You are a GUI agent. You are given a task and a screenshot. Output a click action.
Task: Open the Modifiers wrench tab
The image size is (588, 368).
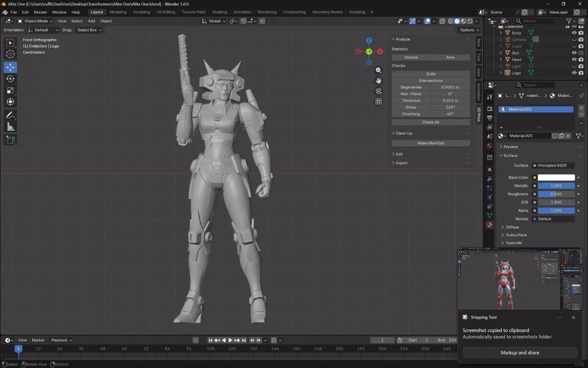[x=489, y=179]
